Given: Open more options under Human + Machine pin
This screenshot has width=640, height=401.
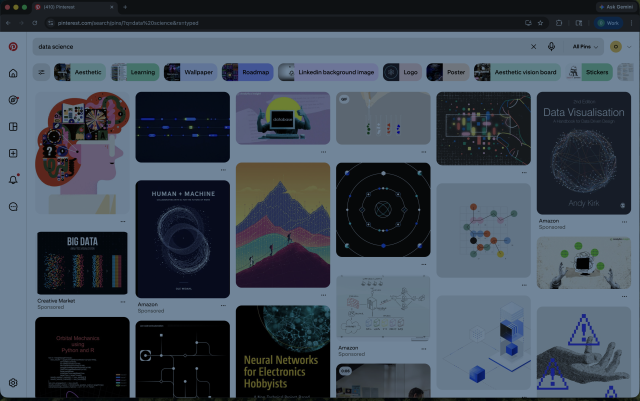Looking at the screenshot, I should tap(223, 305).
